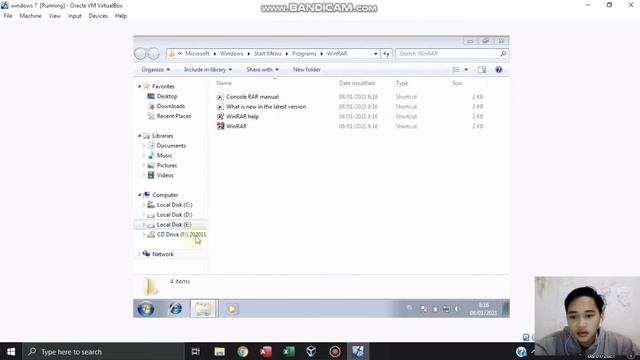
Task: Open the Windows 7 Start orb
Action: [146, 309]
